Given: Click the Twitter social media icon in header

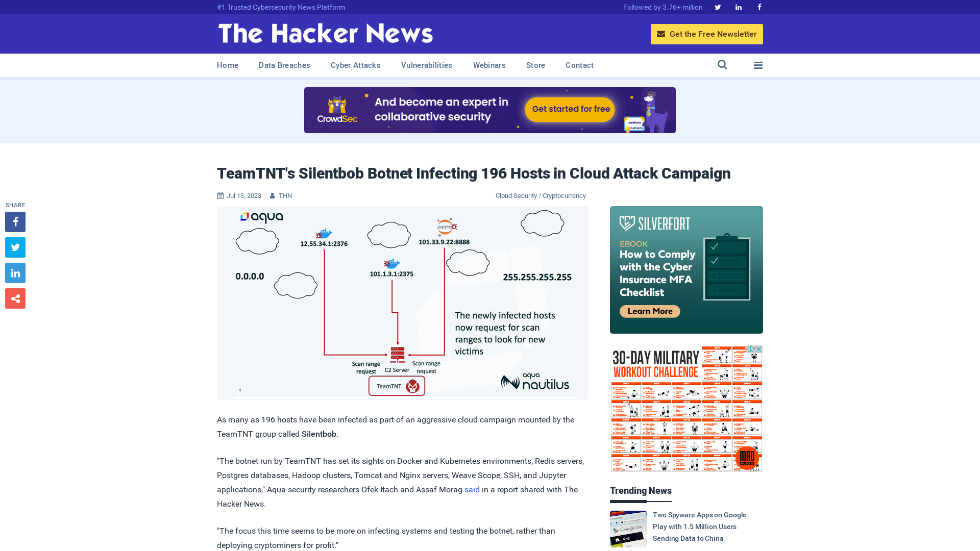Looking at the screenshot, I should tap(718, 7).
